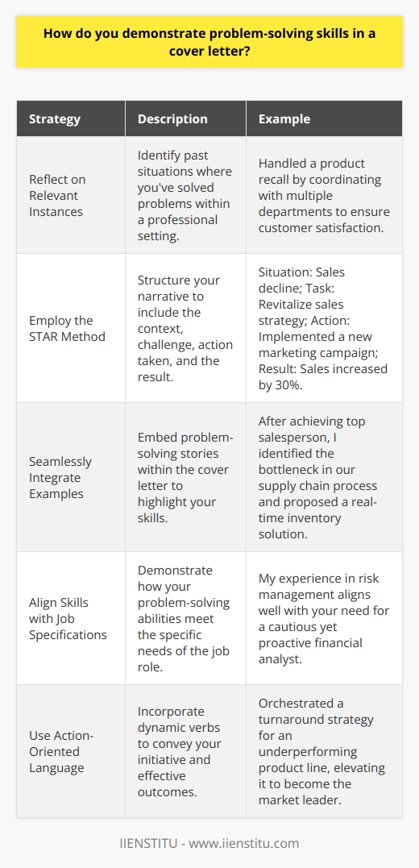Click the description about meeting specific job needs
This screenshot has height=868, width=419.
coord(185,618)
